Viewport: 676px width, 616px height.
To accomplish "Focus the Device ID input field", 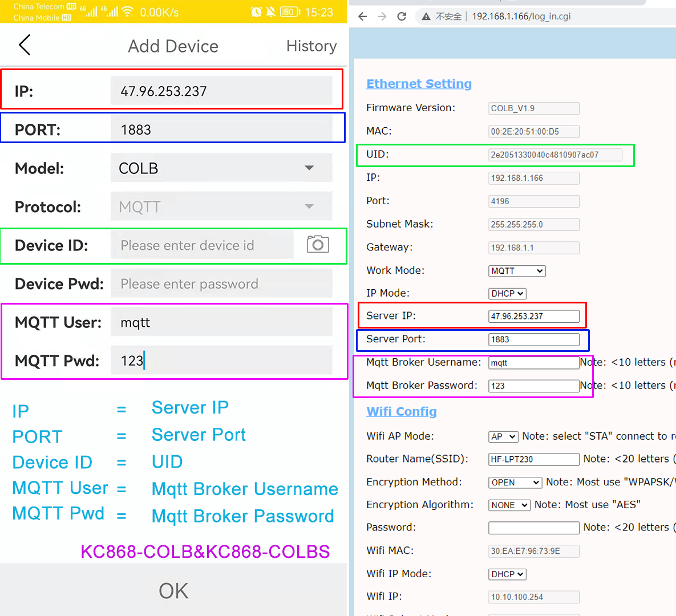I will (x=203, y=245).
